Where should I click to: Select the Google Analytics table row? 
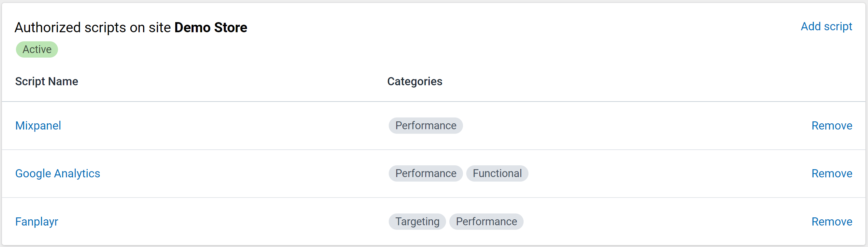(x=434, y=173)
